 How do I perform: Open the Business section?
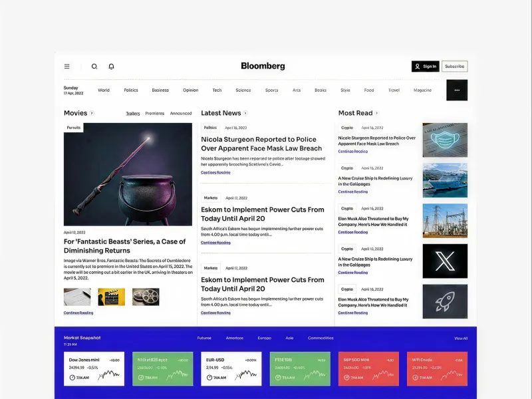pos(160,90)
